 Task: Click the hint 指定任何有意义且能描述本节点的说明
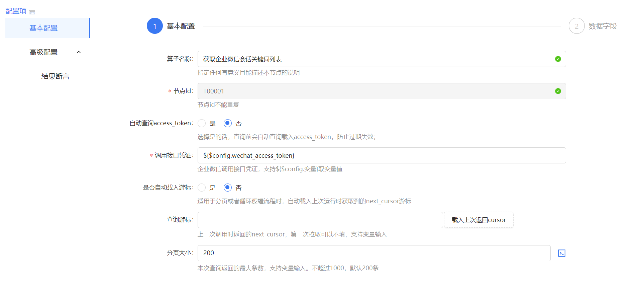tap(248, 72)
